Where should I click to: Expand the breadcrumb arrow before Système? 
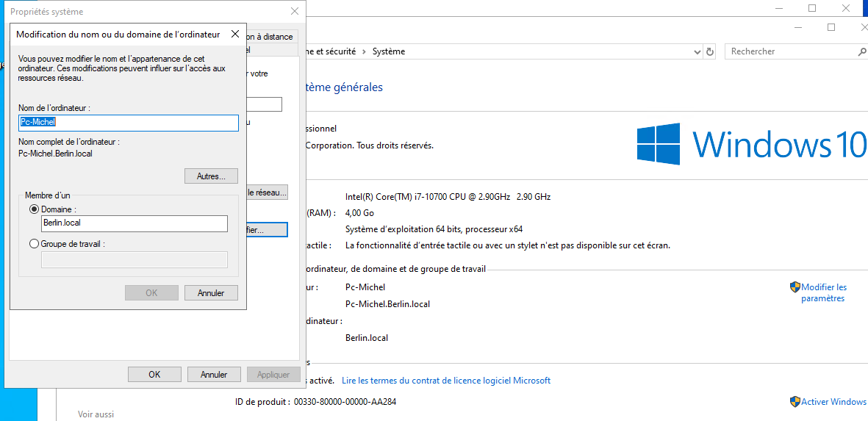(364, 52)
